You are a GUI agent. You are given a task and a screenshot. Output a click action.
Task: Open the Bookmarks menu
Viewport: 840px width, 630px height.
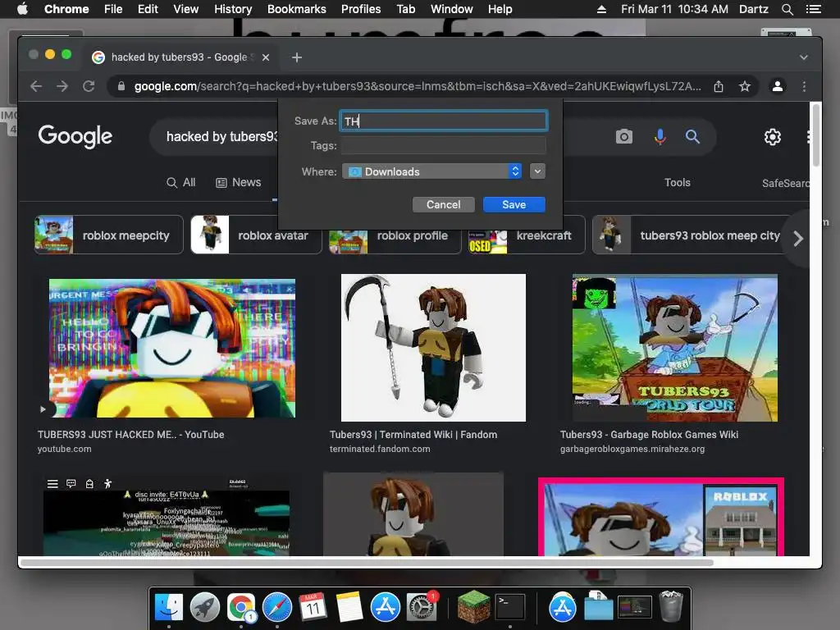(x=296, y=9)
